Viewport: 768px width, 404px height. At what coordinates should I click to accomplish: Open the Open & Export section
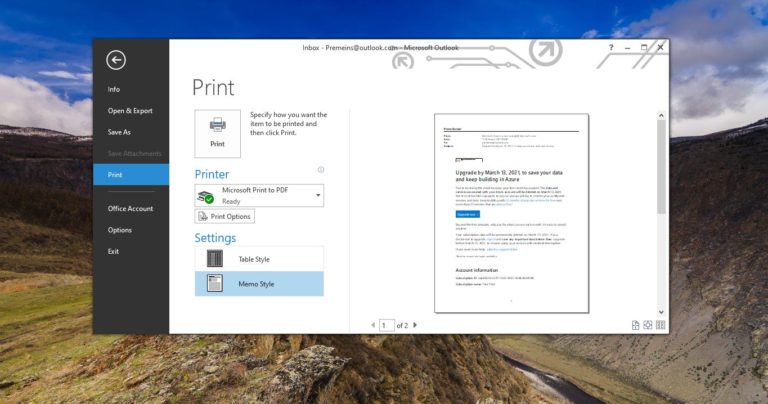[130, 111]
